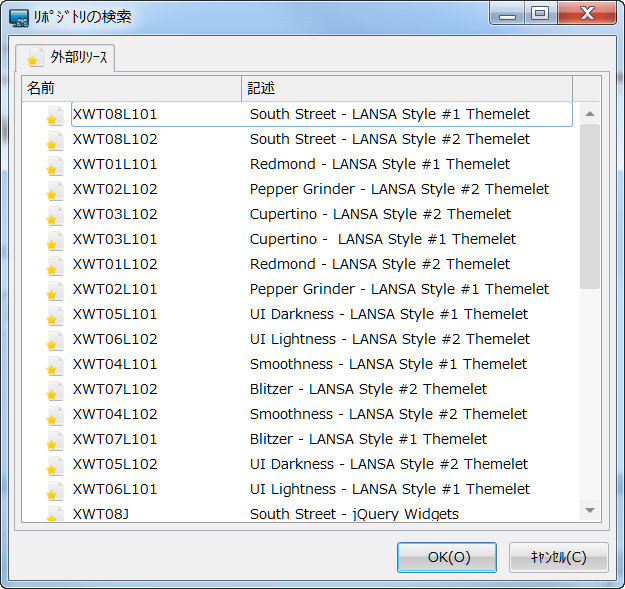
Task: Click the resource icon for XWT07L102
Action: point(55,391)
